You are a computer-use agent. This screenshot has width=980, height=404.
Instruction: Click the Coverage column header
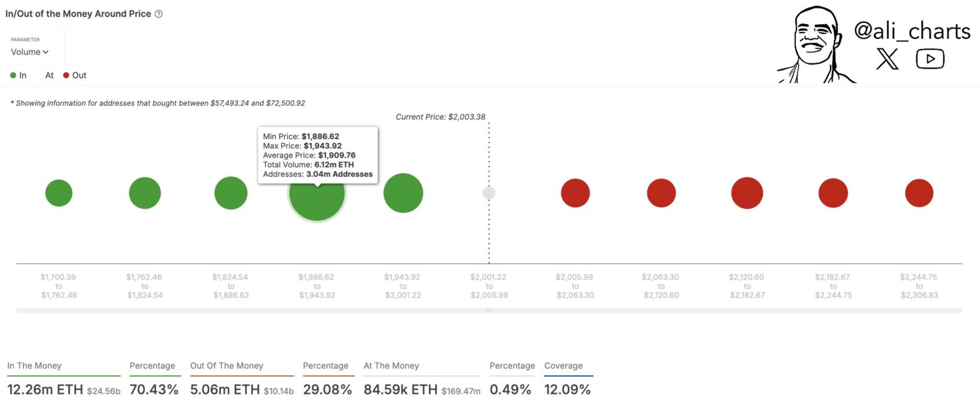pos(563,365)
